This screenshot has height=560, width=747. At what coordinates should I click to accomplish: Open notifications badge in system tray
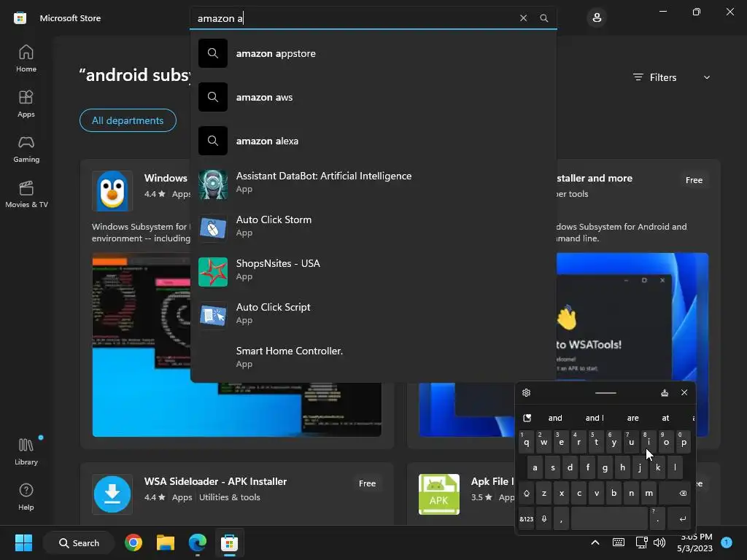click(x=726, y=542)
